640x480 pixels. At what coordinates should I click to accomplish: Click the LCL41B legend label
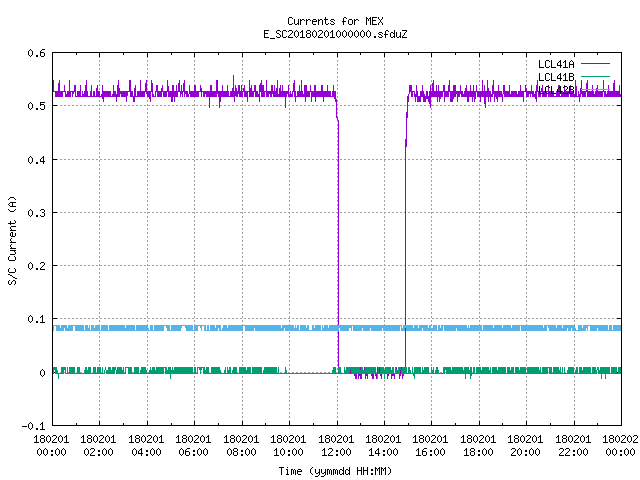[556, 77]
